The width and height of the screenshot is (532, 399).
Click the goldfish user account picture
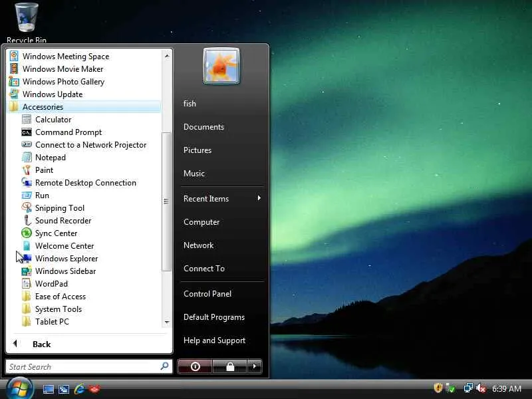tap(221, 66)
